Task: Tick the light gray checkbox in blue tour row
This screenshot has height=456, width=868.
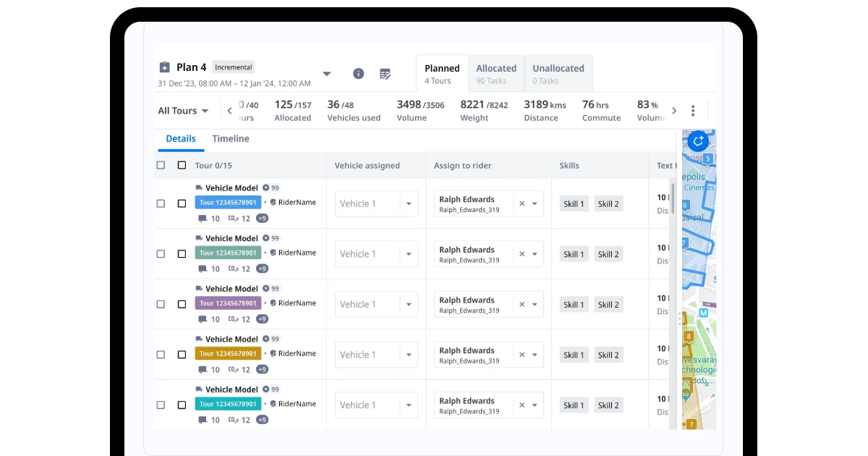Action: 161,203
